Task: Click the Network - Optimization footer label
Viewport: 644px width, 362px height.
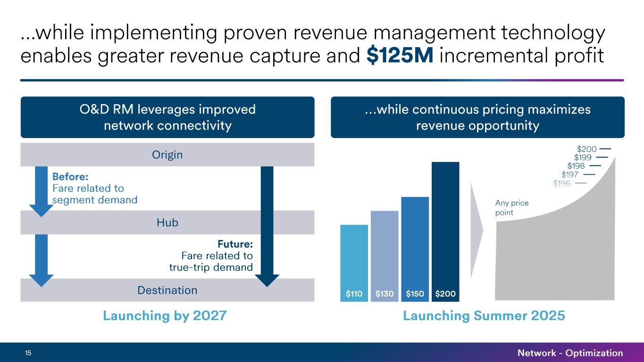Action: coord(570,353)
